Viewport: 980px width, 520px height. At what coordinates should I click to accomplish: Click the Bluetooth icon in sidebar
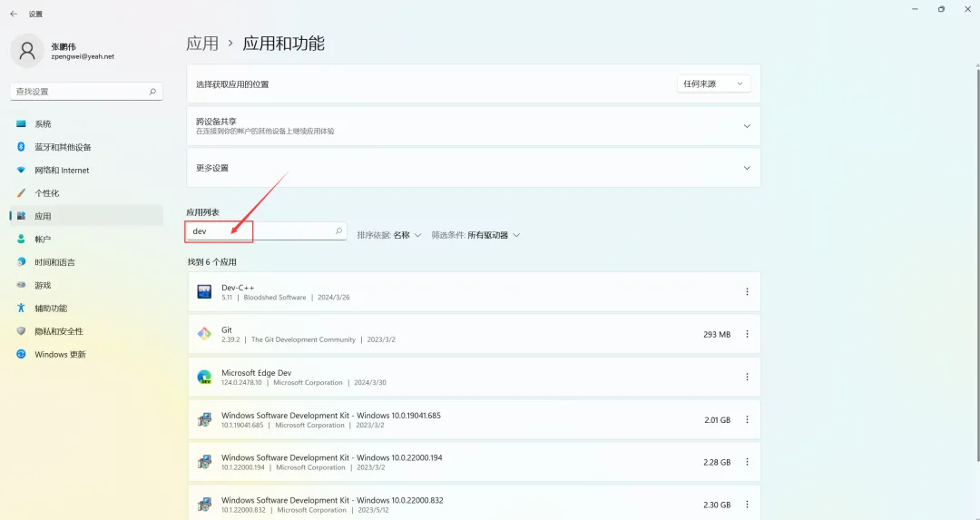[21, 147]
